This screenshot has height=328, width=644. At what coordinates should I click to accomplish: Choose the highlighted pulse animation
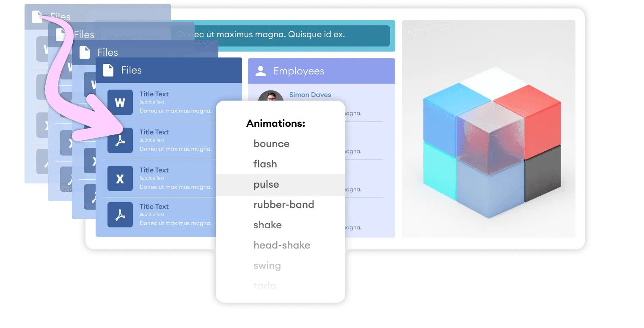(x=281, y=185)
